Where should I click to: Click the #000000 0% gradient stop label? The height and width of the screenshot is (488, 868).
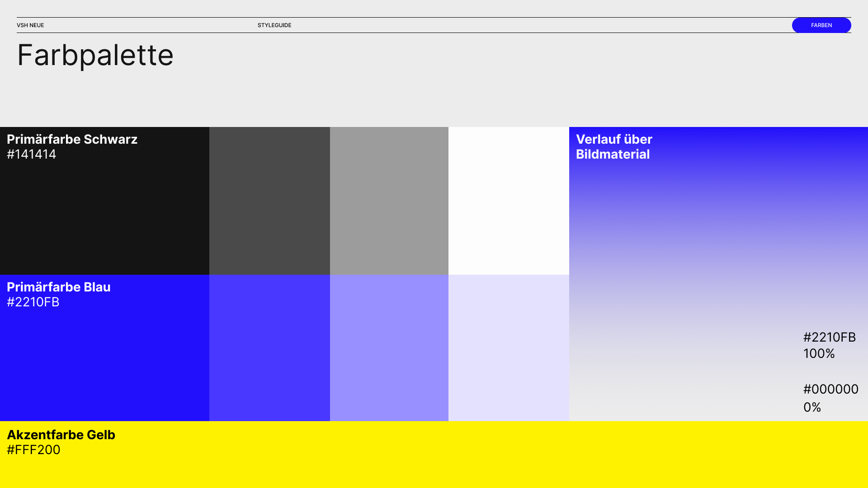pos(830,398)
